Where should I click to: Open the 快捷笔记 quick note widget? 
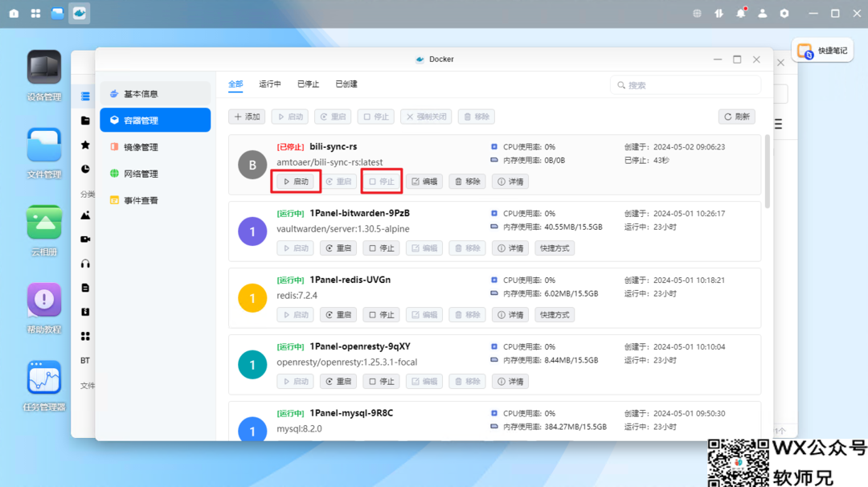[823, 51]
